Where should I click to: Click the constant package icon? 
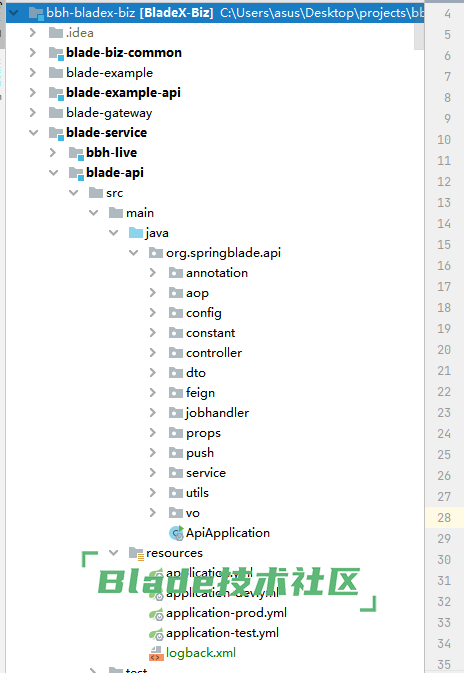[x=176, y=333]
